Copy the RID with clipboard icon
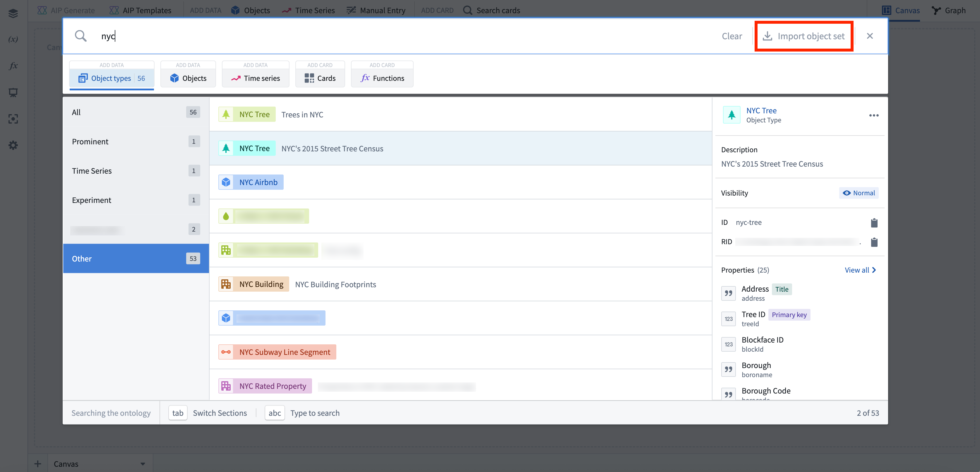 coord(874,242)
